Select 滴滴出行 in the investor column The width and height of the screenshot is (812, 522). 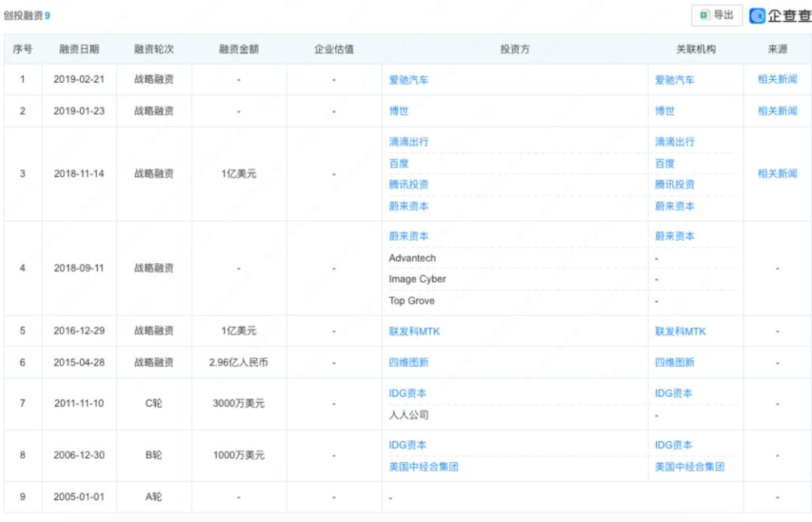coord(408,141)
